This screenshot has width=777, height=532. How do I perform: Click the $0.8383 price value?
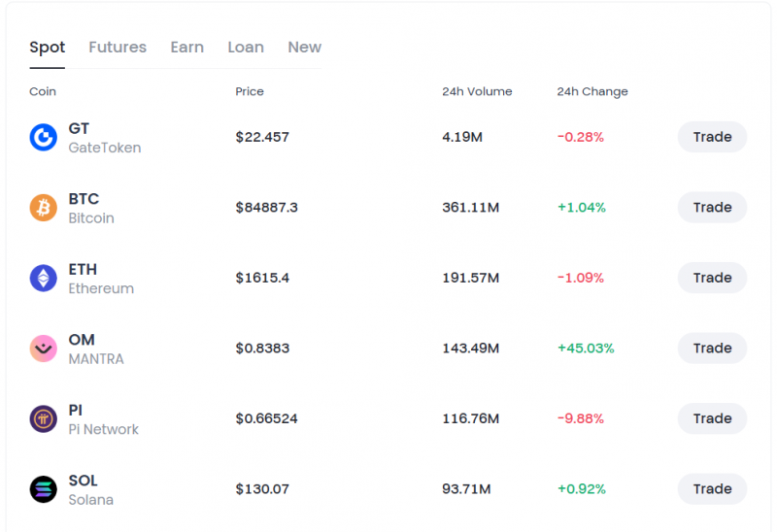(262, 348)
